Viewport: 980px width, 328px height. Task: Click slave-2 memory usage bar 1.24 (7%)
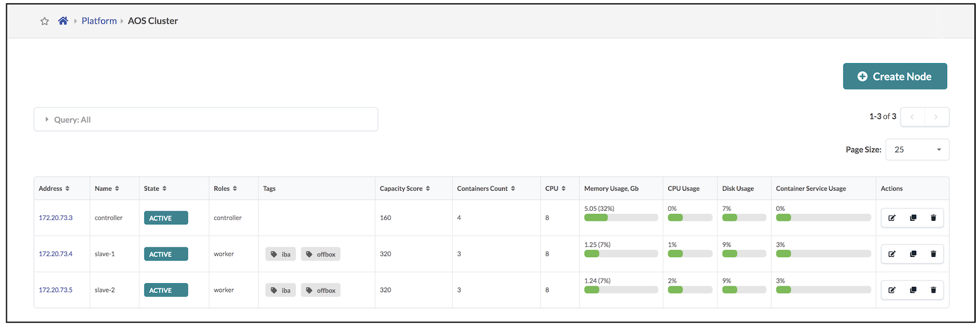point(621,290)
